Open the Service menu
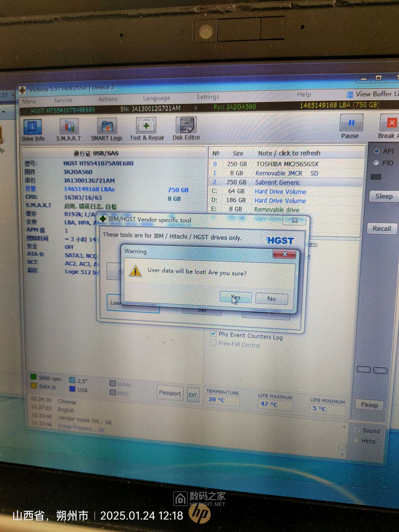Image resolution: width=399 pixels, height=532 pixels. [63, 100]
